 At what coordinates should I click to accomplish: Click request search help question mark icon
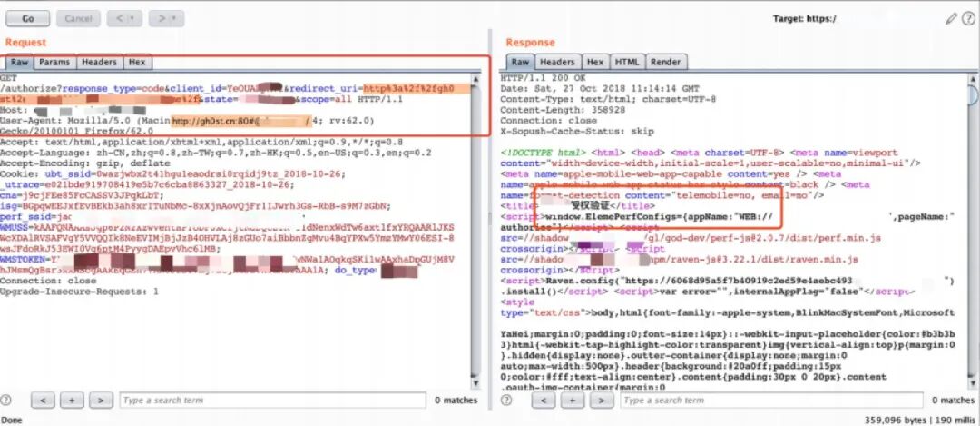point(7,401)
